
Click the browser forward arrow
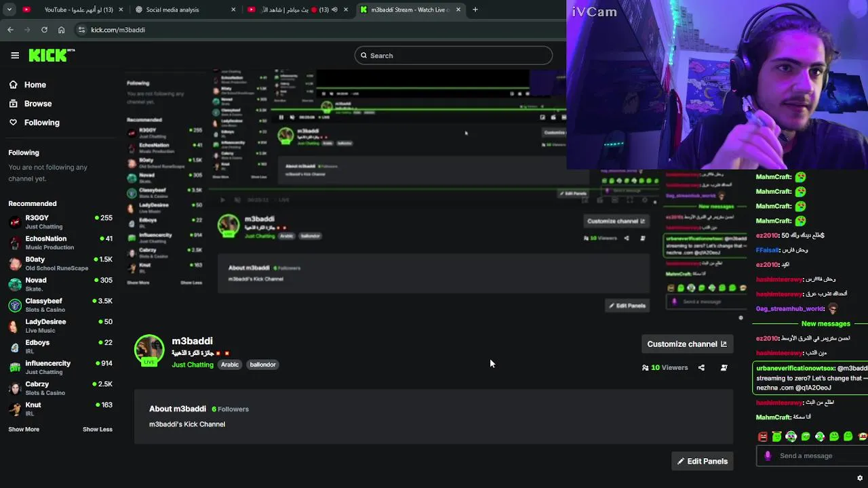click(x=27, y=30)
